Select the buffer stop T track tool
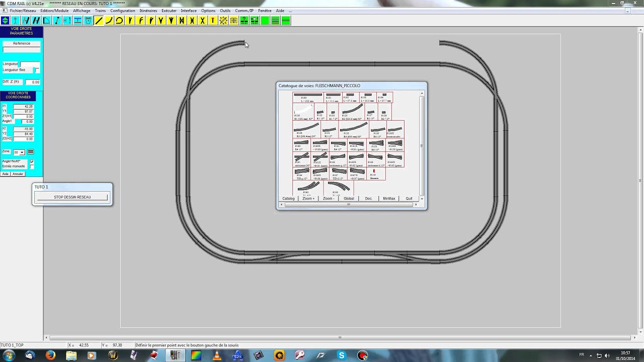 coord(213,21)
